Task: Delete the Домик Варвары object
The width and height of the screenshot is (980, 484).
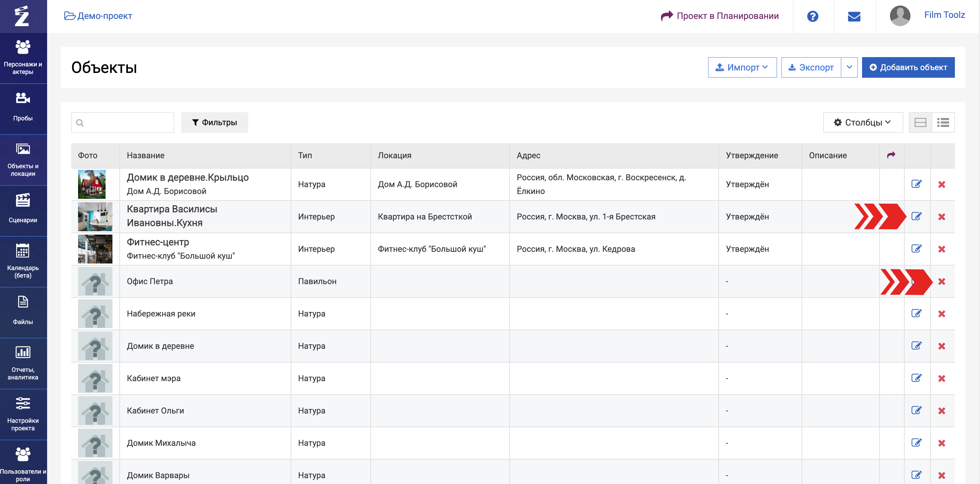Action: point(941,476)
